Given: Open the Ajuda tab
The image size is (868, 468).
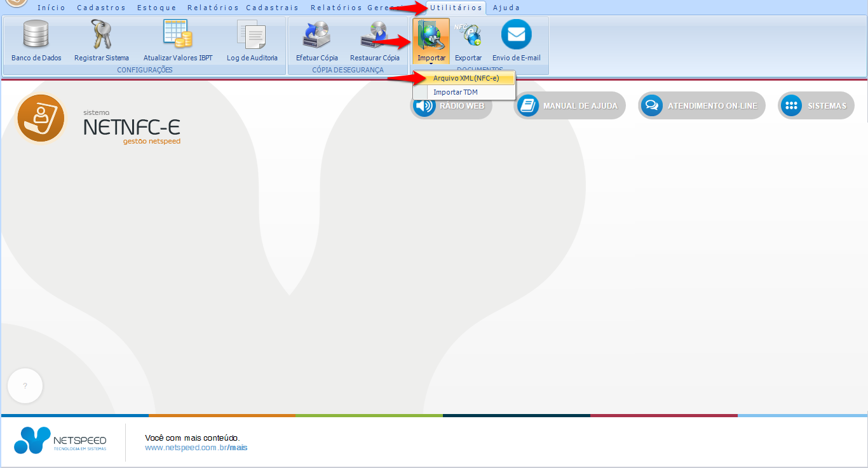Looking at the screenshot, I should (x=506, y=8).
